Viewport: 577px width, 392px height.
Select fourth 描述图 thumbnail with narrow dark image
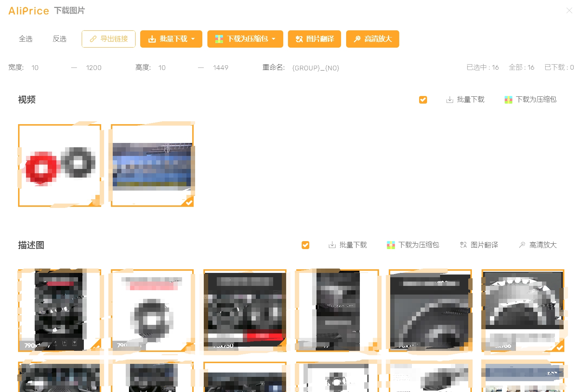click(337, 310)
